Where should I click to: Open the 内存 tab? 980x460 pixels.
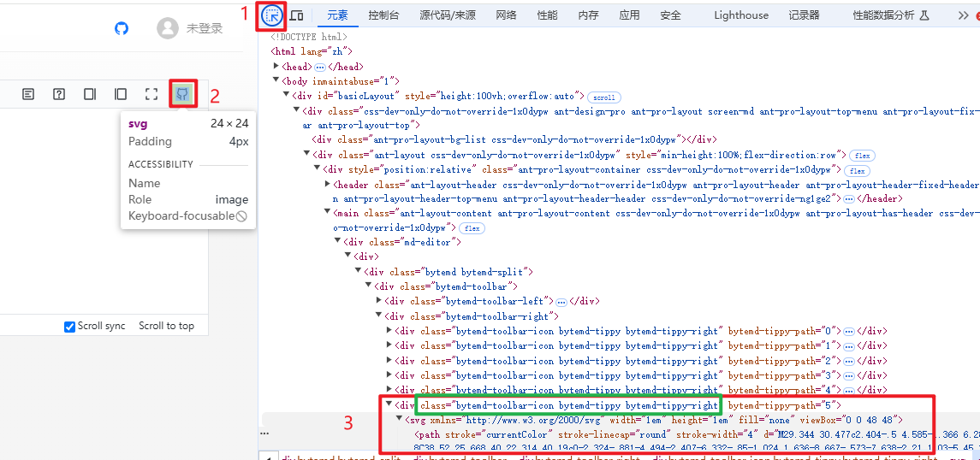click(589, 15)
